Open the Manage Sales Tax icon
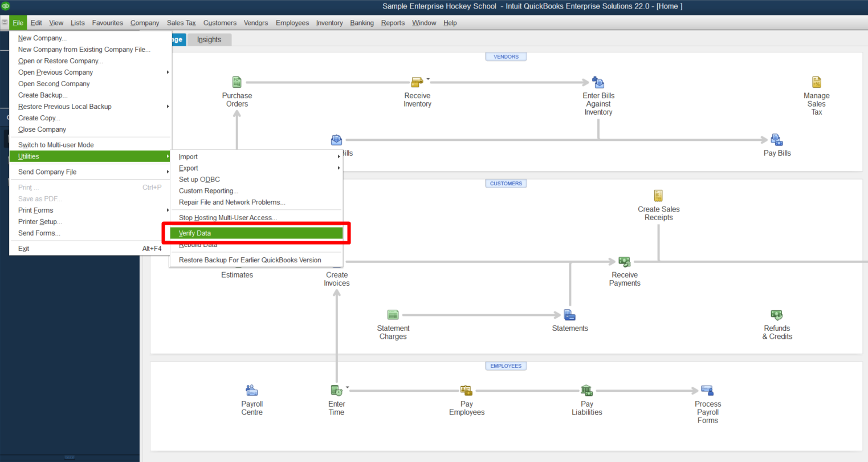The height and width of the screenshot is (462, 868). pos(817,82)
